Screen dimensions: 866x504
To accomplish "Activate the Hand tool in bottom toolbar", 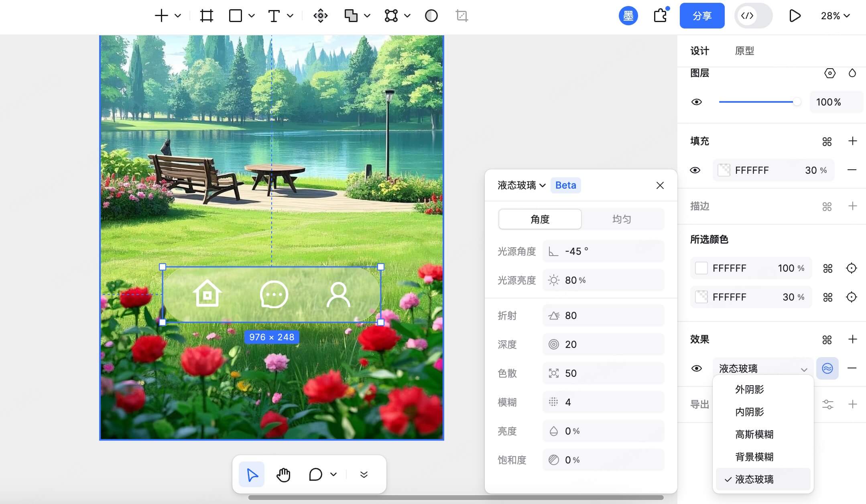I will (x=283, y=474).
